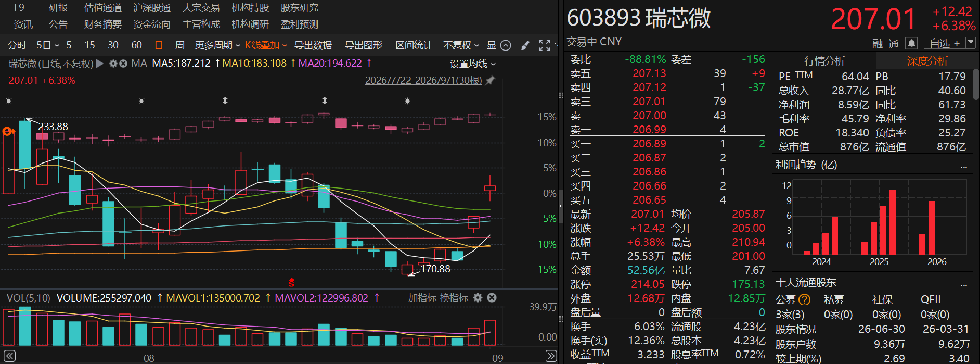Click the question mark icon beside 公募
This screenshot has width=980, height=364.
[804, 299]
